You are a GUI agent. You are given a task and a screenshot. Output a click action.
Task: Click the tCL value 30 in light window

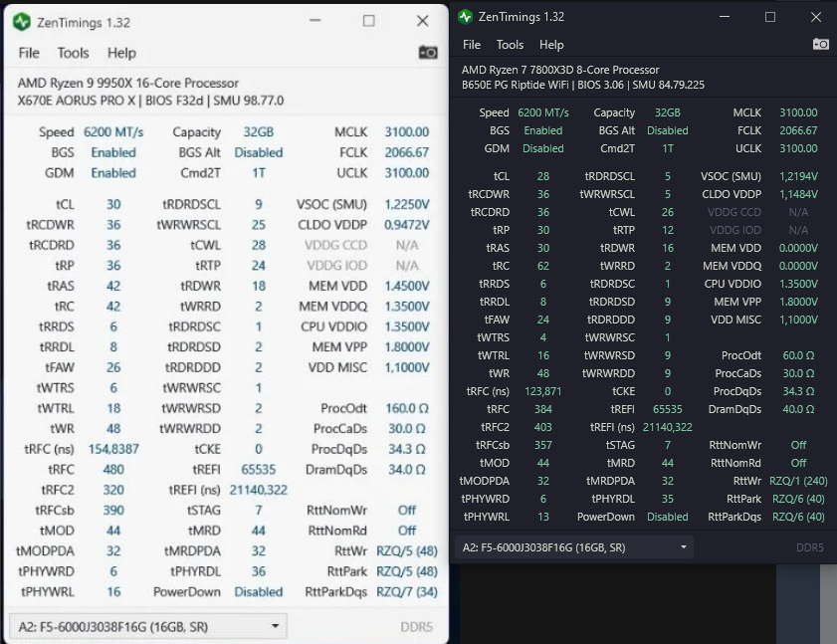click(113, 204)
